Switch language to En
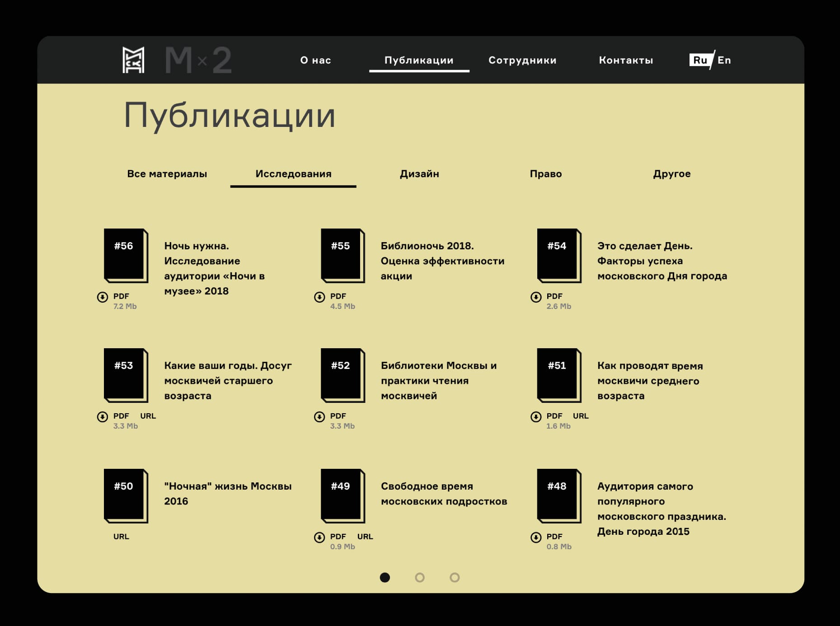The image size is (840, 626). 724,60
